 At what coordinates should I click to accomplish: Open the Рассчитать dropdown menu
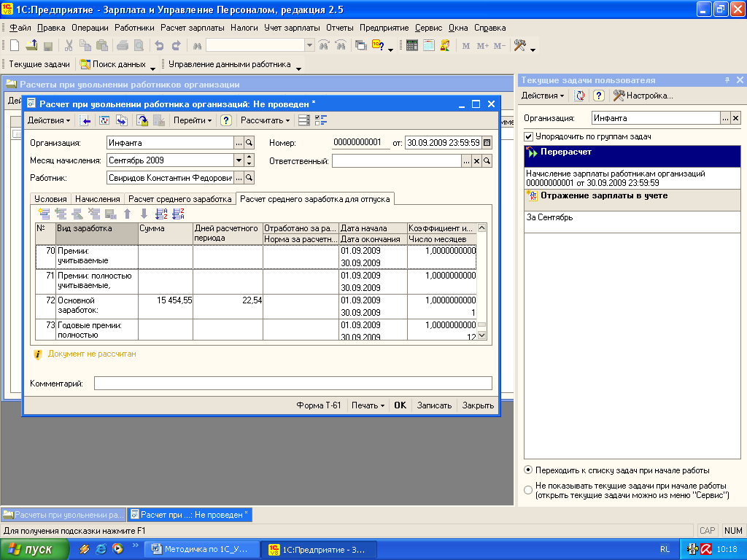click(x=265, y=120)
